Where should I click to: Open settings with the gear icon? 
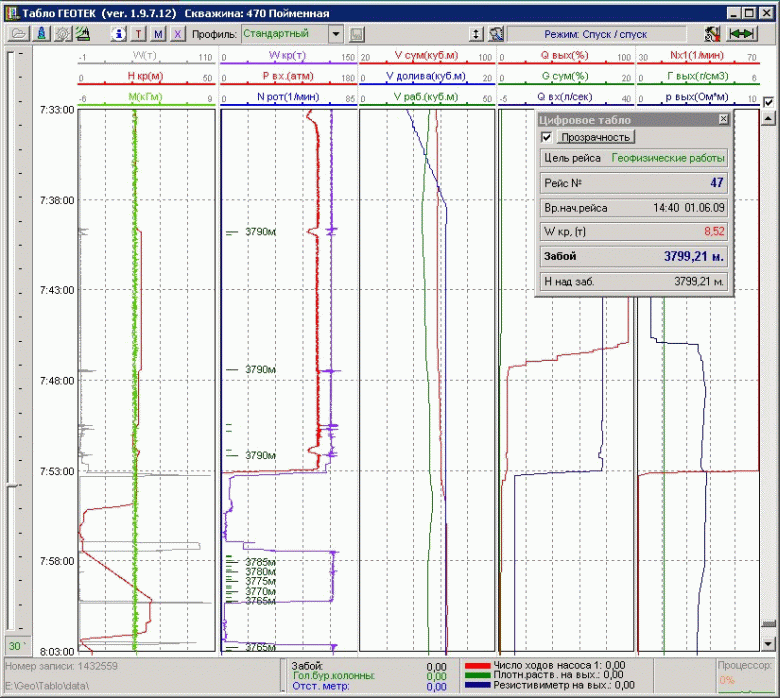coord(62,33)
